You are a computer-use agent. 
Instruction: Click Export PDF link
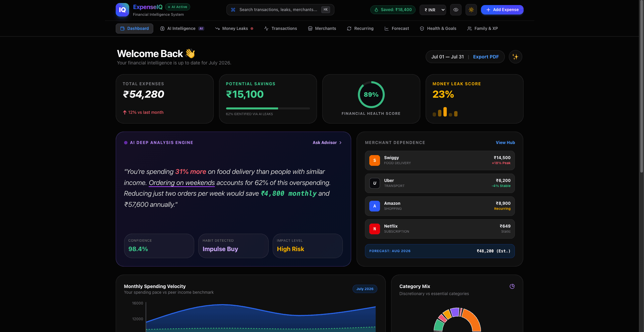pyautogui.click(x=486, y=57)
